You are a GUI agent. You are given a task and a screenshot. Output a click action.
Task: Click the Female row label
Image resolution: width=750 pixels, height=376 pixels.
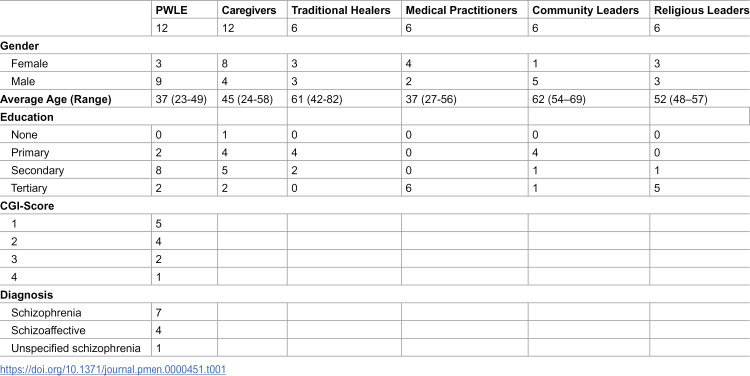coord(30,64)
